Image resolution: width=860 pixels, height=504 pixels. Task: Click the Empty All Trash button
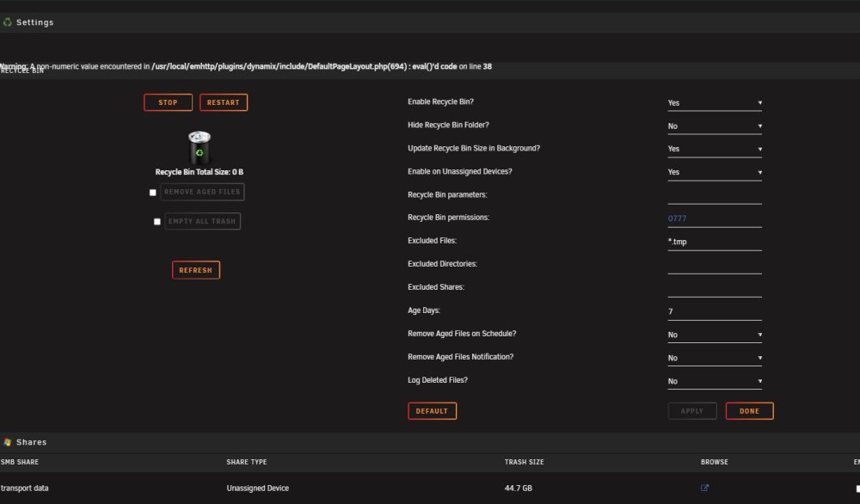click(202, 221)
